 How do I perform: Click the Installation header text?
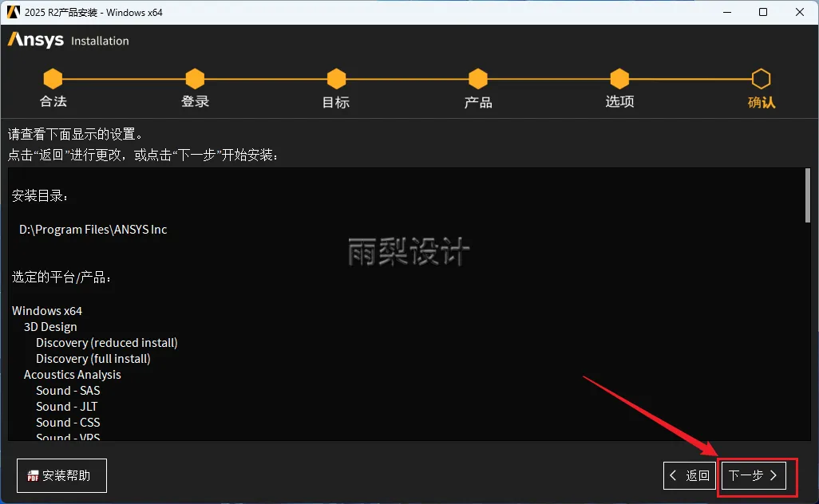coord(100,41)
